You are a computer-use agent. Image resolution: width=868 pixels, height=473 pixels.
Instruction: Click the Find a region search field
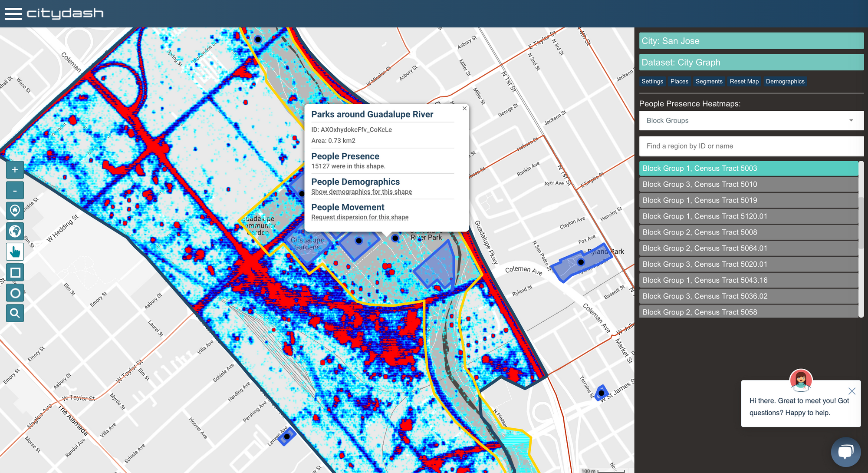751,146
